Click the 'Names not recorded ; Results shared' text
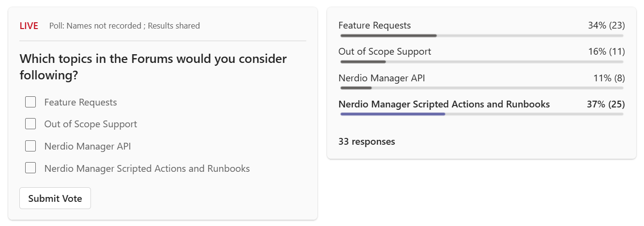The image size is (644, 226). [x=133, y=26]
